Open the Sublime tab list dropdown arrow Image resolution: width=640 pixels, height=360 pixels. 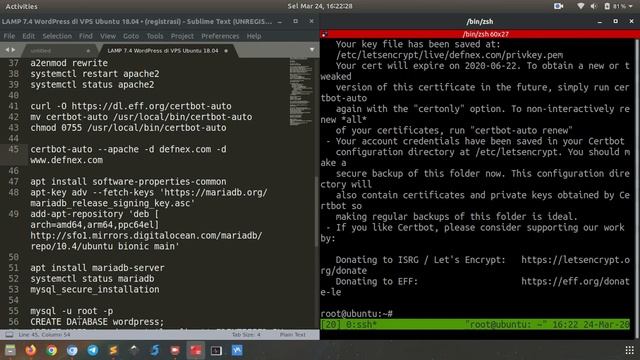click(x=312, y=50)
